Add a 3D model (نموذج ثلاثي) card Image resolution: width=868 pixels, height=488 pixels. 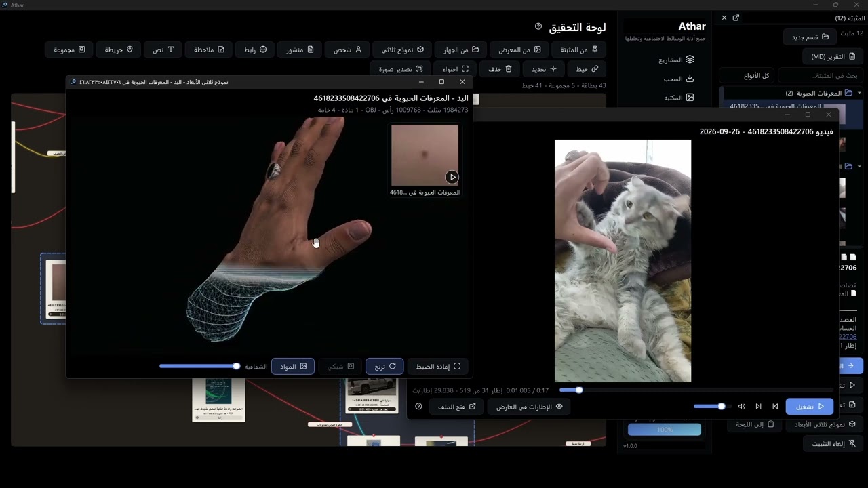click(403, 49)
